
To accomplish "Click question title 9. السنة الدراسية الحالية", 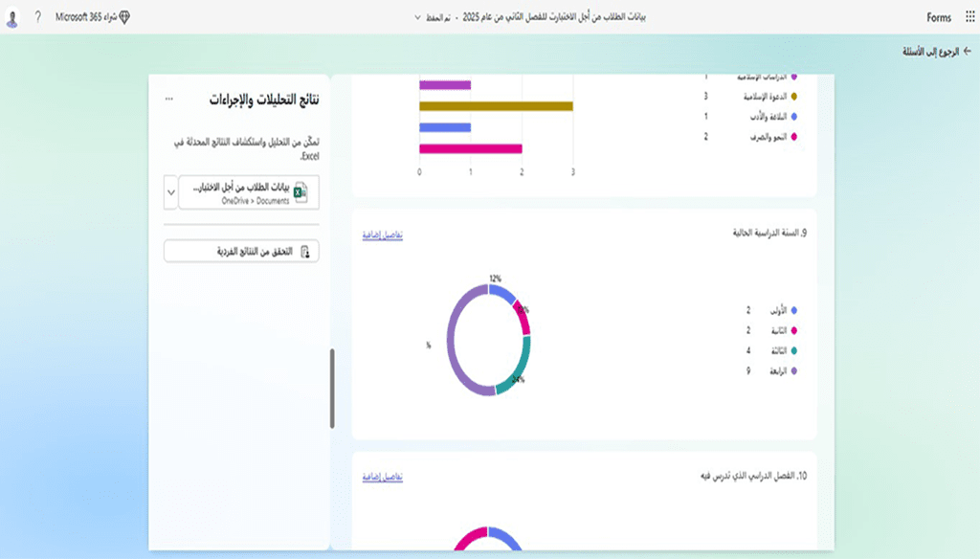I will pyautogui.click(x=769, y=234).
